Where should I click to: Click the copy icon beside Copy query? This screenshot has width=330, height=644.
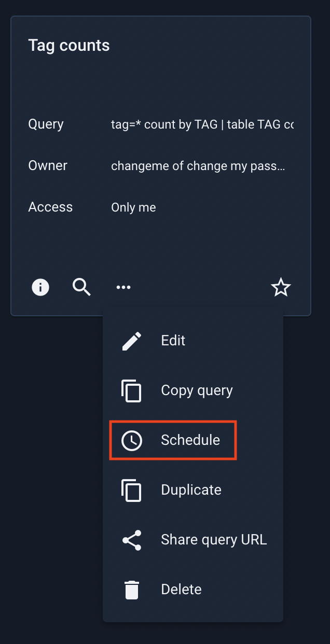coord(132,390)
